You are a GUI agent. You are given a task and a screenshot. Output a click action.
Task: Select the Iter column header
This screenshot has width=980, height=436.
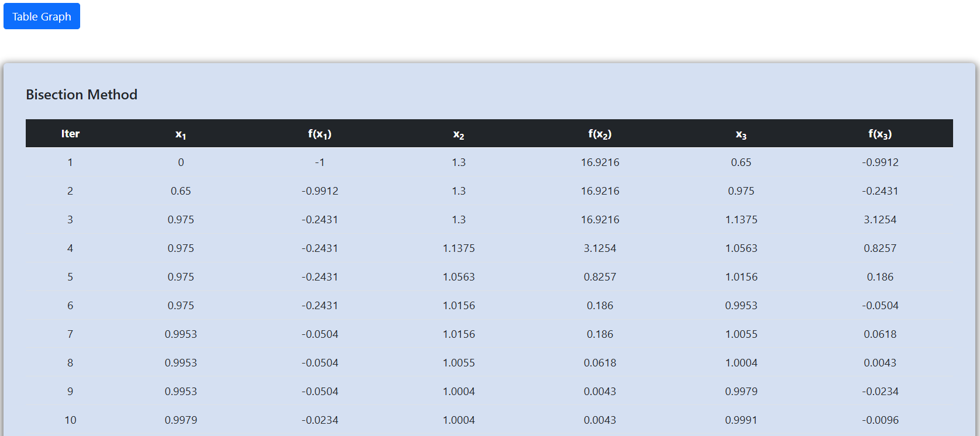[x=70, y=134]
